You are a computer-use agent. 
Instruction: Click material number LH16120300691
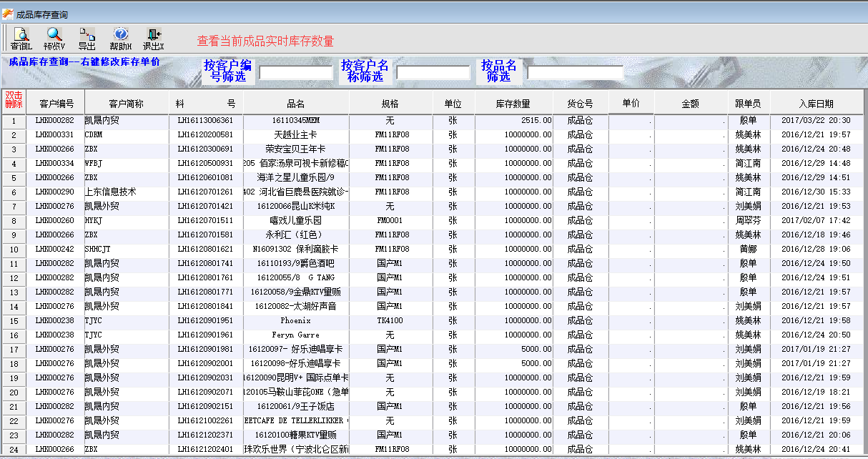pos(206,149)
